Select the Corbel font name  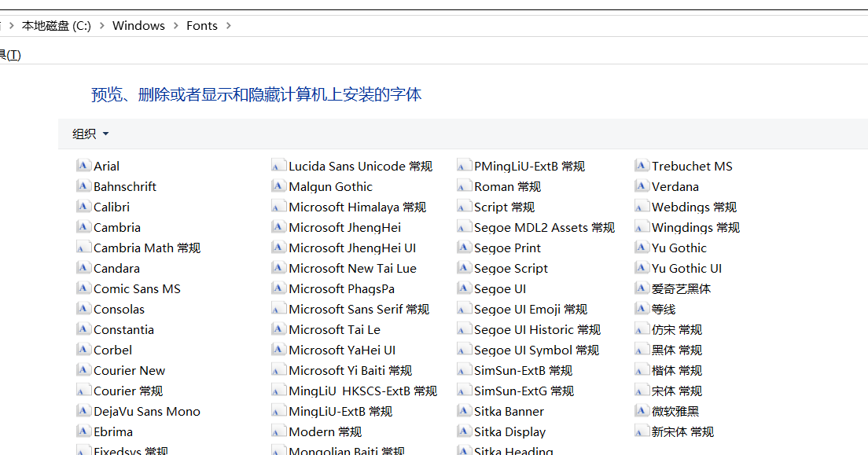pyautogui.click(x=112, y=350)
